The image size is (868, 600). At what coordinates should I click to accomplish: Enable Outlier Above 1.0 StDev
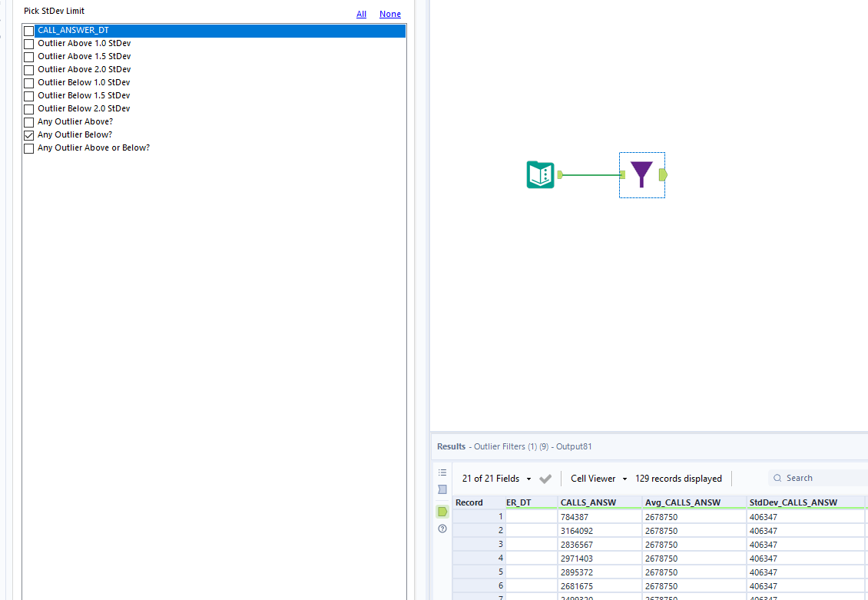[x=28, y=44]
